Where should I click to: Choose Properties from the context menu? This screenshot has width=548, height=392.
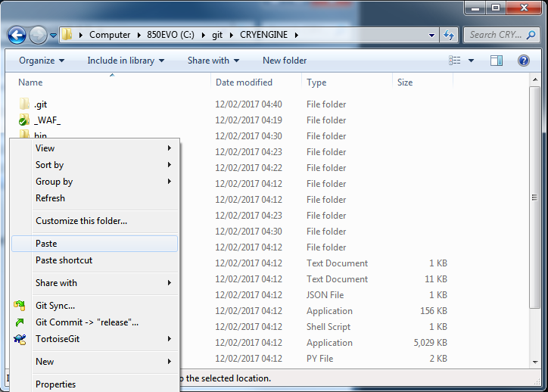click(x=95, y=384)
